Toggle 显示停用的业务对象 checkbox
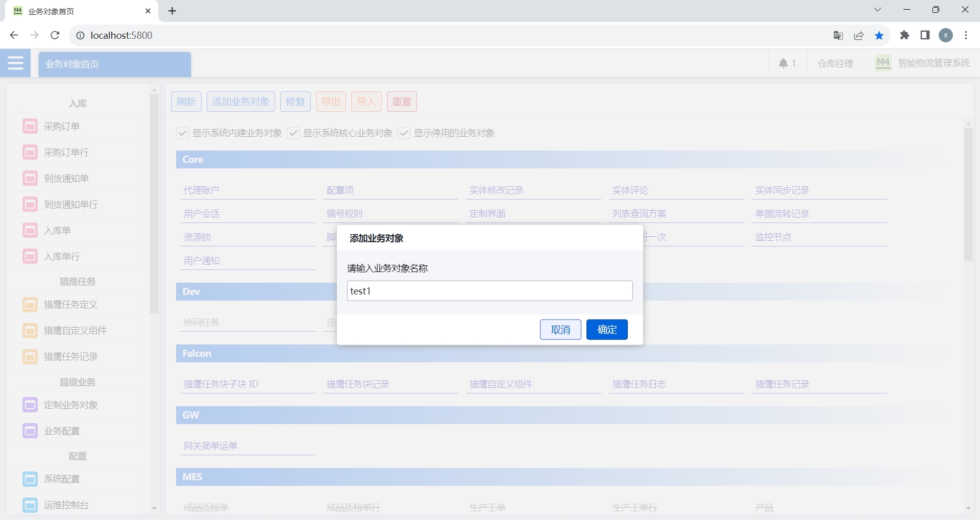The width and height of the screenshot is (980, 520). (404, 133)
